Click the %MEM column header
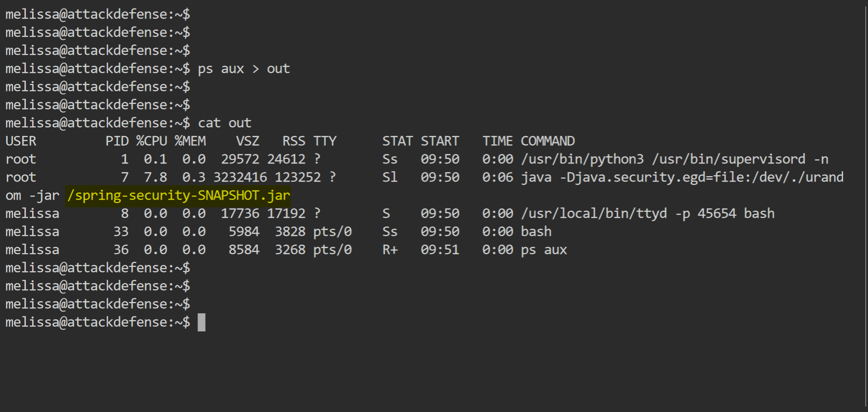Screen dimensions: 868x412 pos(190,141)
